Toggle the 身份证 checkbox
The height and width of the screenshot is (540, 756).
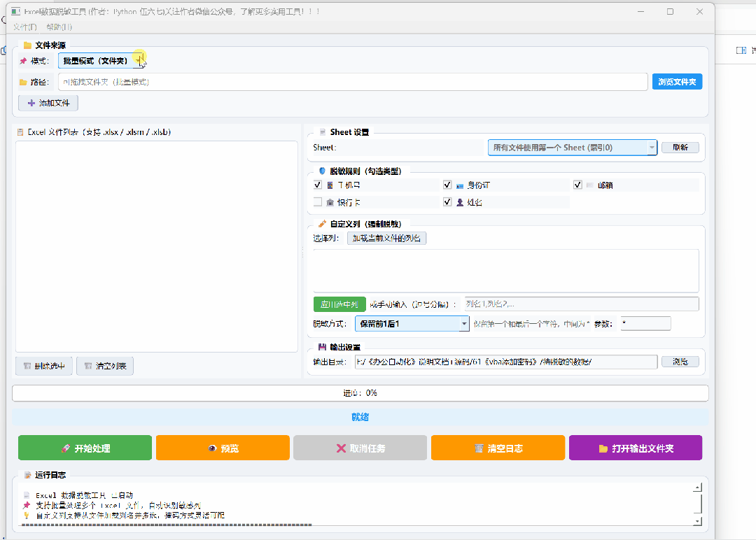pyautogui.click(x=447, y=185)
